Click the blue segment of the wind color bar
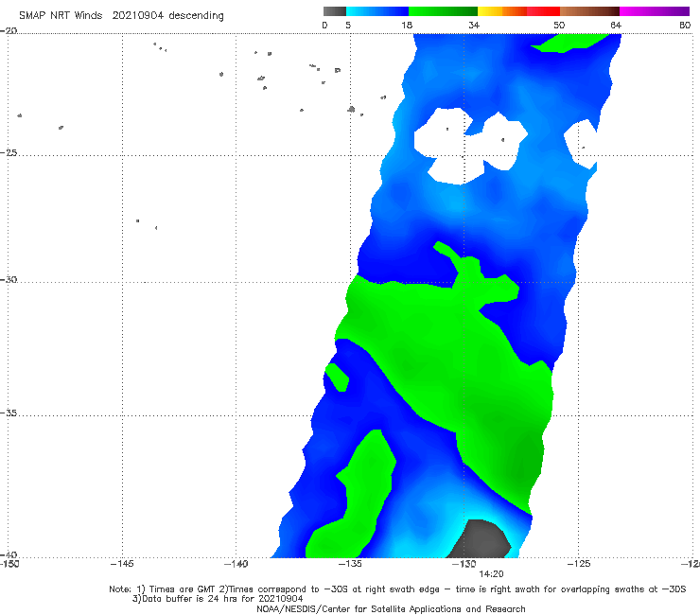Screen dimensions: 700x615 tap(377, 11)
